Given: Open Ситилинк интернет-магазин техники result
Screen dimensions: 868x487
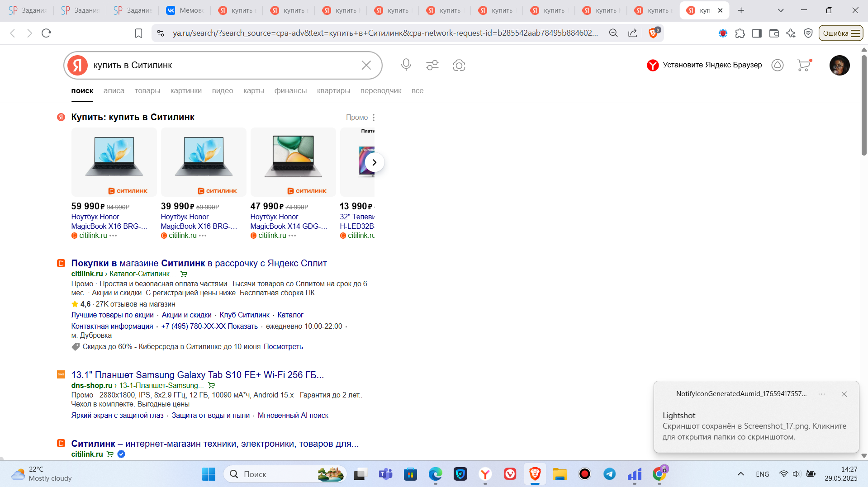Looking at the screenshot, I should click(215, 444).
